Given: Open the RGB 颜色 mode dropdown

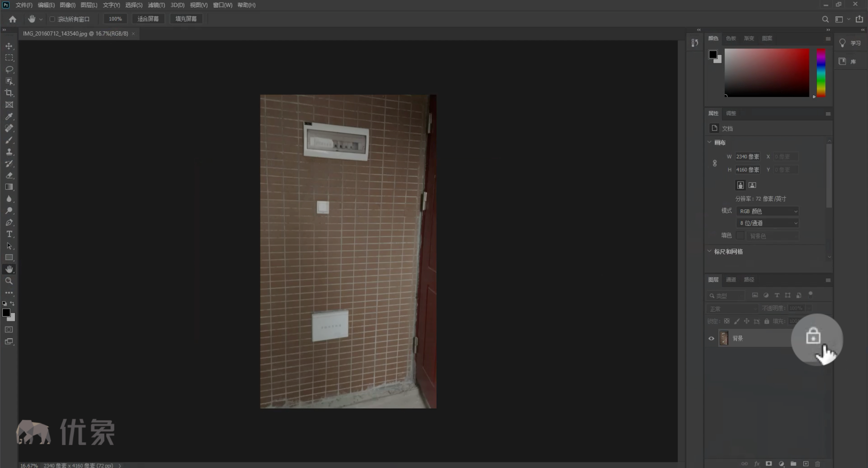Looking at the screenshot, I should pyautogui.click(x=767, y=211).
